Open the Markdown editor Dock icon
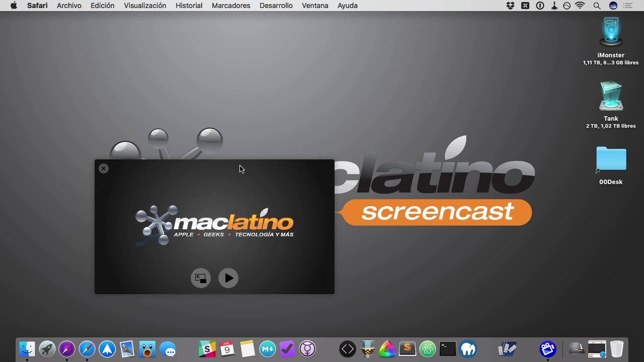 click(268, 348)
